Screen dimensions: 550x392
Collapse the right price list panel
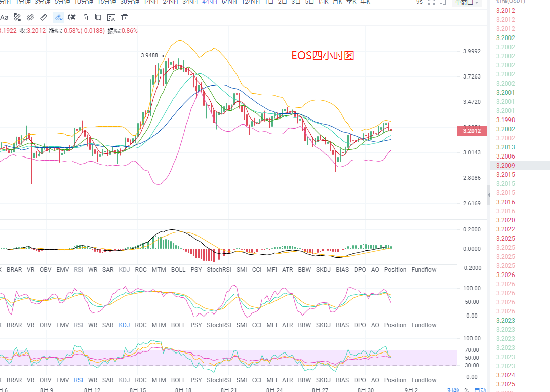(489, 195)
